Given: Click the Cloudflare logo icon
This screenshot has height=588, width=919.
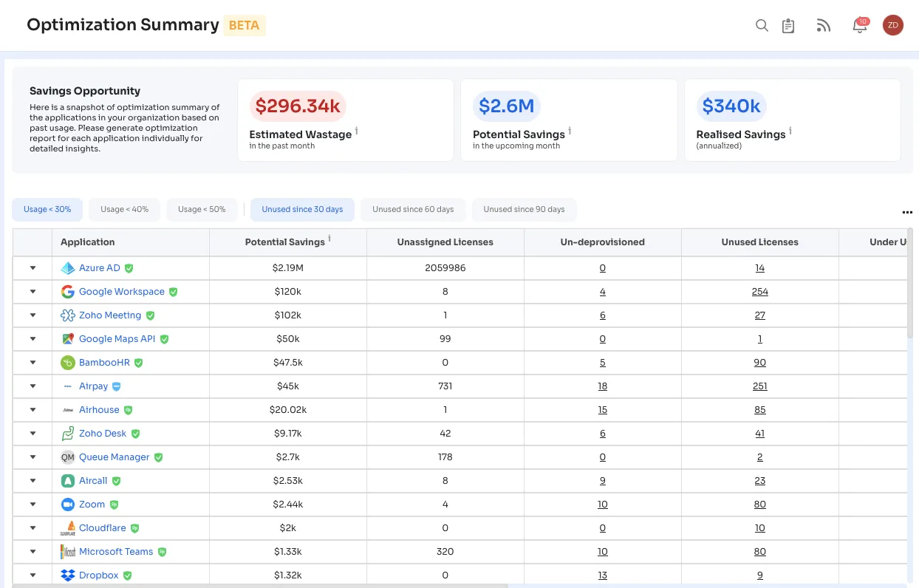Looking at the screenshot, I should click(x=68, y=528).
